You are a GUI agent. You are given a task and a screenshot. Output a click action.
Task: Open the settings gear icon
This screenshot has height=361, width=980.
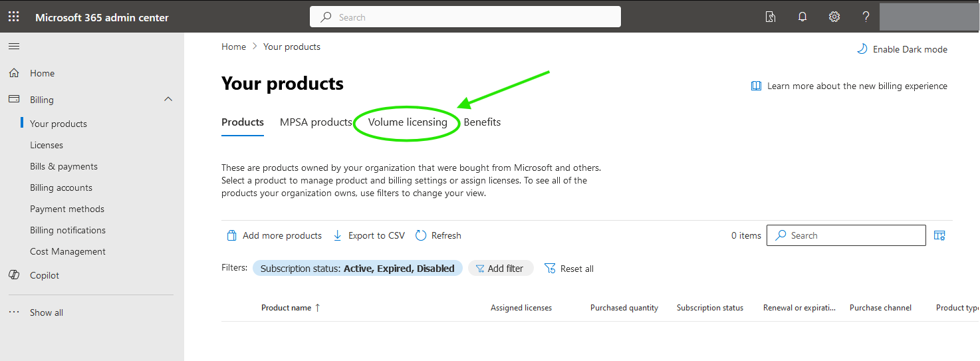(834, 17)
